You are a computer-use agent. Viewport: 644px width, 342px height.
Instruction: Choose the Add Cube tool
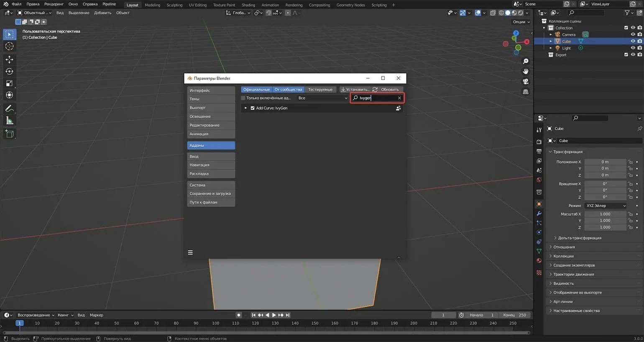pos(9,134)
